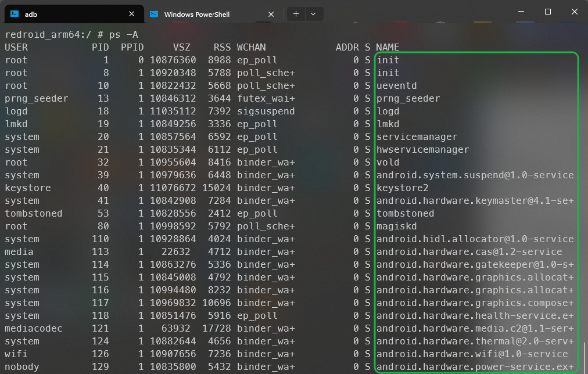The height and width of the screenshot is (374, 588).
Task: Click the 'android.hardware.wifi@1.0-service' process name
Action: [472, 354]
